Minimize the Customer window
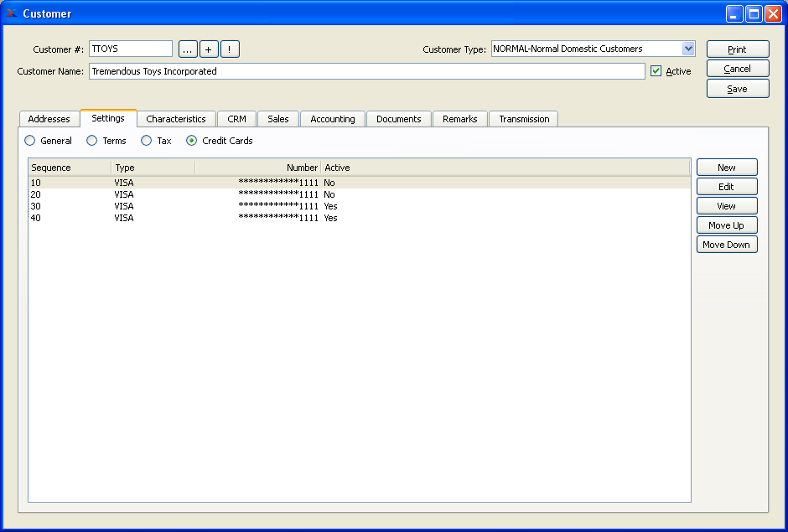Screen dimensions: 788x532 pos(734,13)
